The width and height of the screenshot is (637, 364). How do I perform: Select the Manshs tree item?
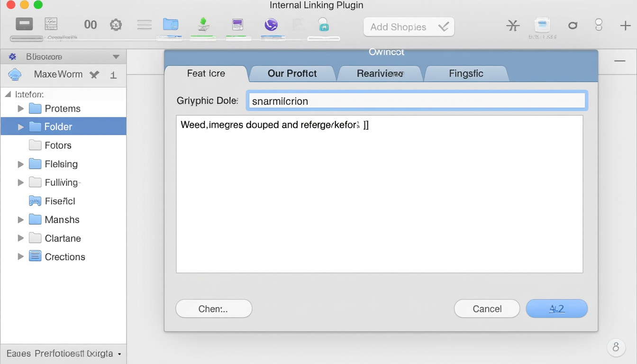[63, 219]
